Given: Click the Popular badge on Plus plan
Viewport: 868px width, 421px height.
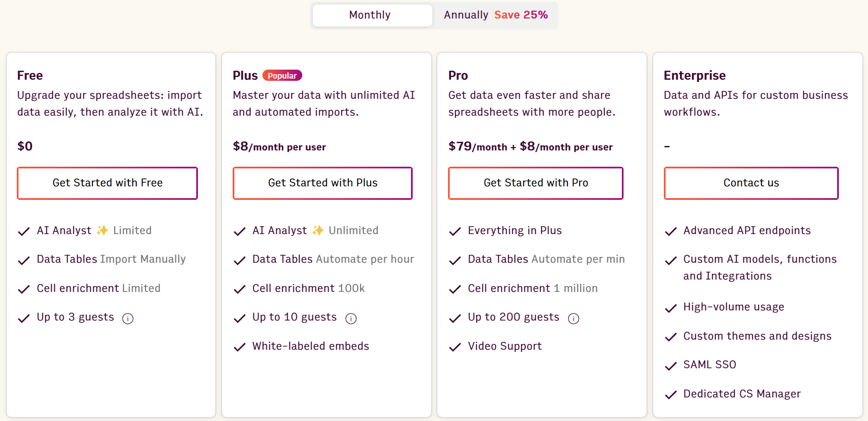Looking at the screenshot, I should [x=282, y=75].
